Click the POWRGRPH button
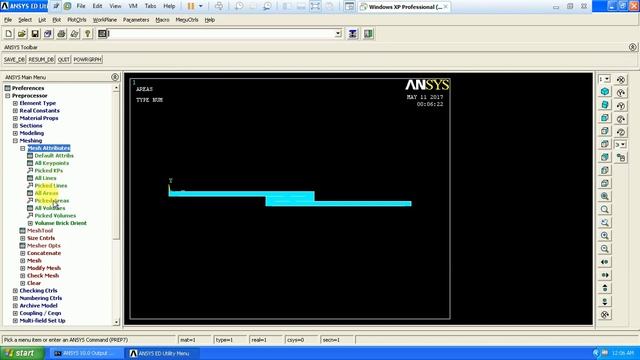Screen dimensions: 640x360 click(x=87, y=60)
